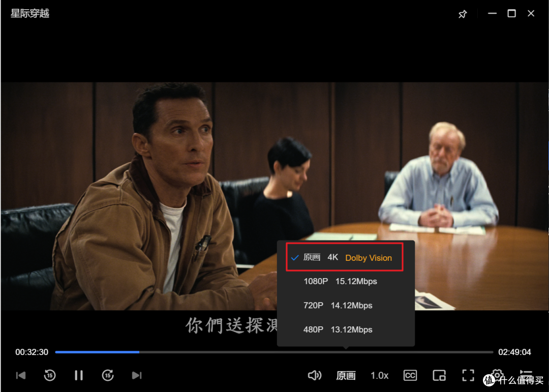Viewport: 549px width, 392px height.
Task: Open the 1.0x playback speed menu
Action: pos(380,376)
